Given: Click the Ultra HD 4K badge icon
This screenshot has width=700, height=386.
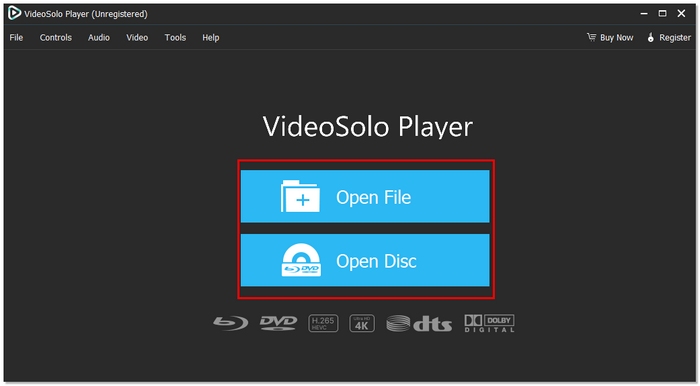Looking at the screenshot, I should click(x=362, y=323).
